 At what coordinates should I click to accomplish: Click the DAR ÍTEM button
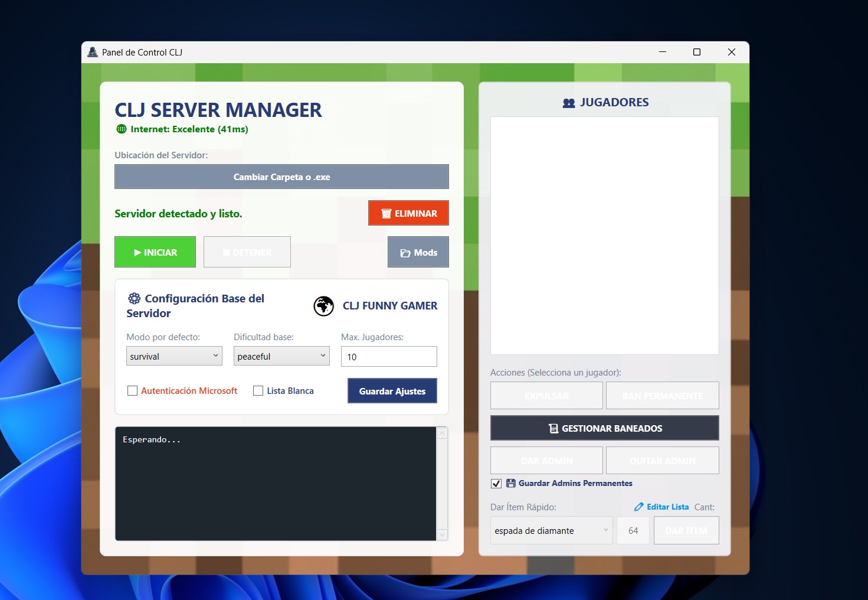tap(686, 530)
